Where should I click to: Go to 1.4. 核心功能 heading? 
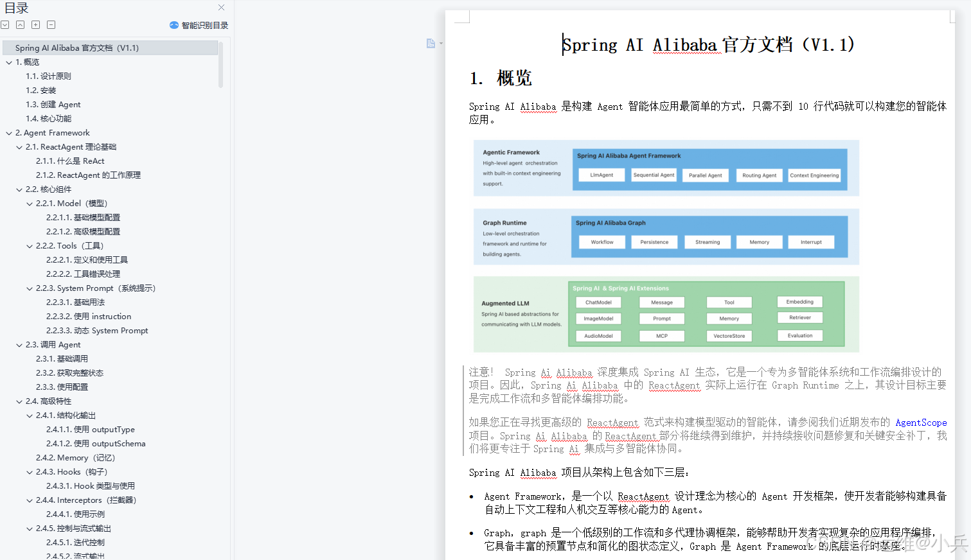click(49, 119)
